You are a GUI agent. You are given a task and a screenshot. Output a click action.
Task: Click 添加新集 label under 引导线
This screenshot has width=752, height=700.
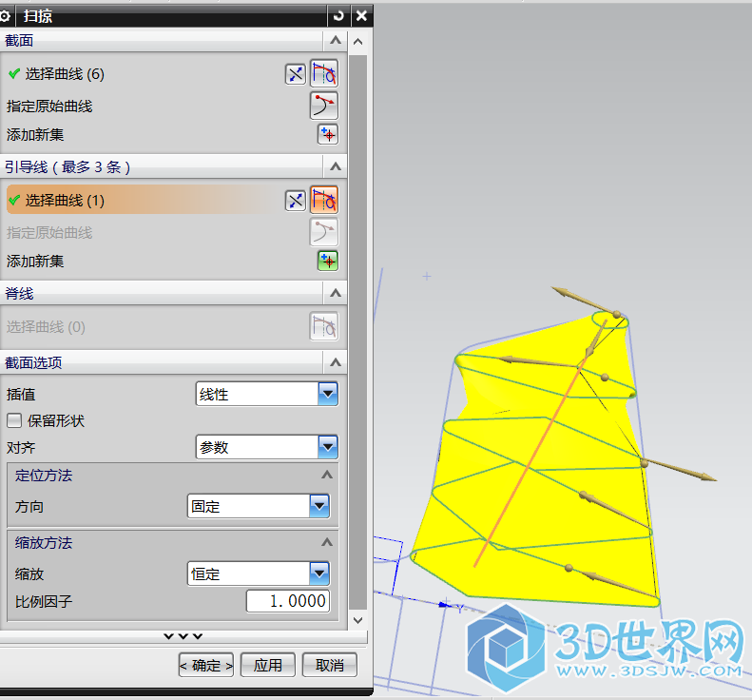click(35, 262)
